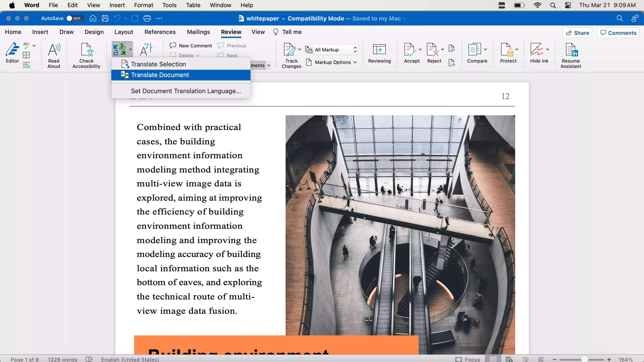Toggle spelling check status icon
The height and width of the screenshot is (362, 644).
[89, 359]
